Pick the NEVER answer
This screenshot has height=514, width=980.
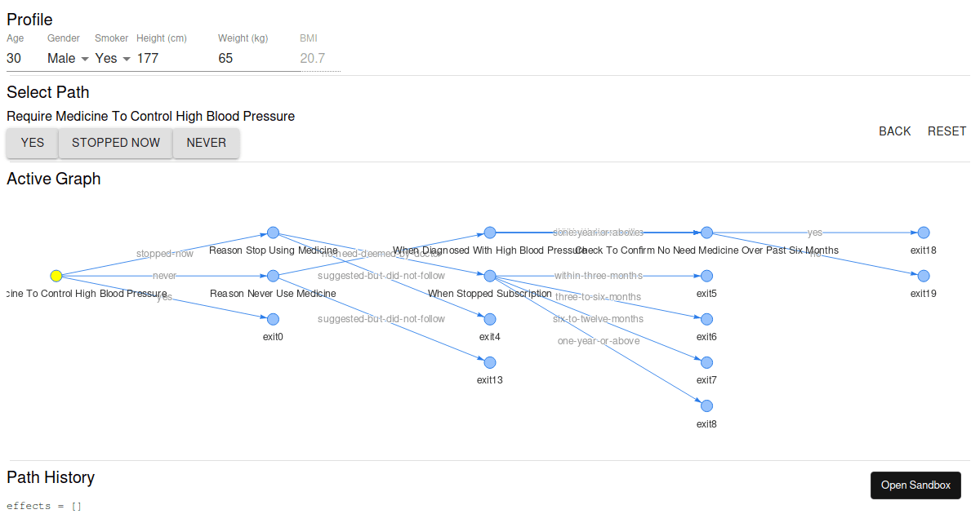click(206, 143)
